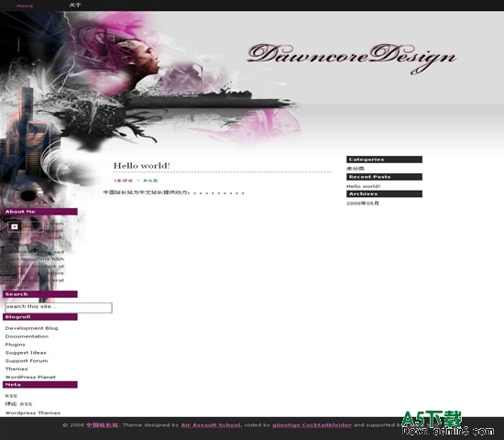Open Plugins blogroll link
504x440 pixels.
[15, 345]
